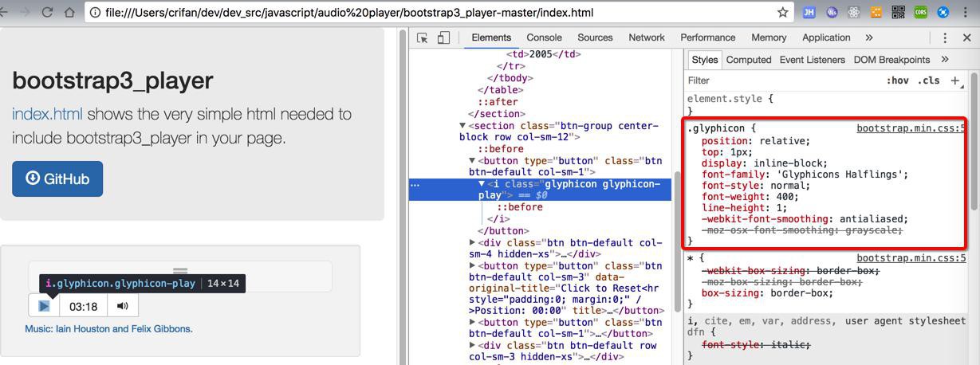Expand the button col-sm-3 data-original-title node
The width and height of the screenshot is (980, 365).
tap(472, 265)
